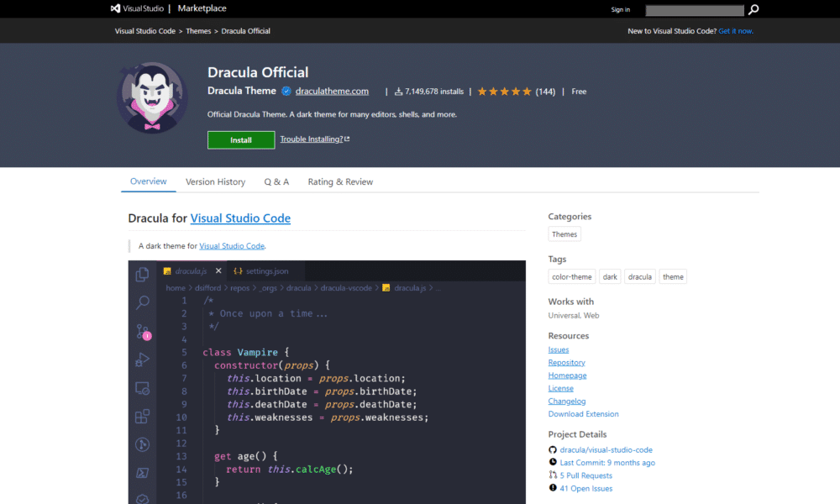Switch to the Version History tab
The height and width of the screenshot is (504, 840).
click(x=215, y=182)
